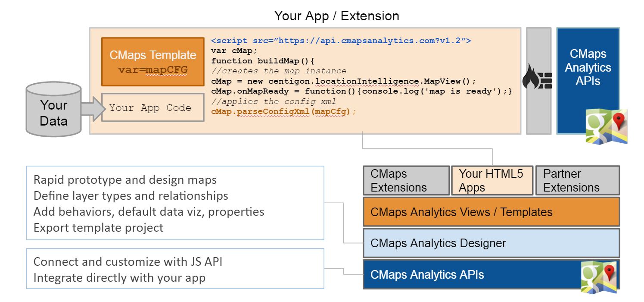Open the Partner Extensions block

[x=577, y=180]
